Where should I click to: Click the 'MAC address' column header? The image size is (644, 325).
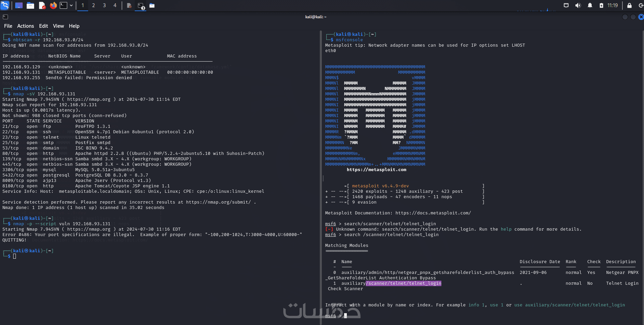tap(182, 56)
